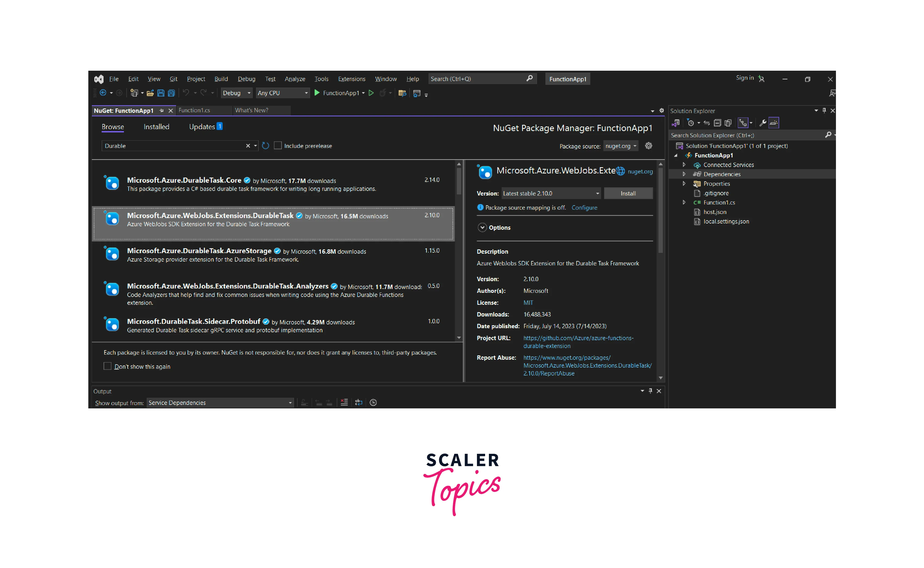This screenshot has height=568, width=924.
Task: Open NuGet package source settings gear
Action: [648, 146]
